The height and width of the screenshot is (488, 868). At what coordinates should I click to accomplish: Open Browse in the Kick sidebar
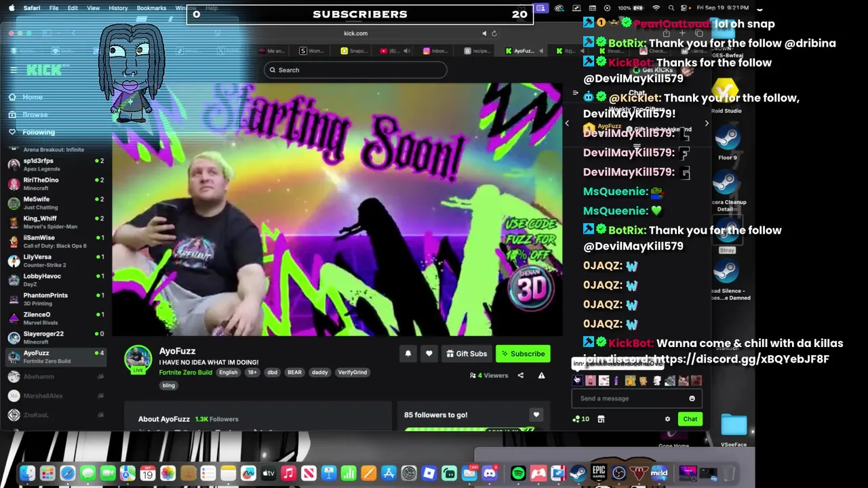(x=28, y=115)
